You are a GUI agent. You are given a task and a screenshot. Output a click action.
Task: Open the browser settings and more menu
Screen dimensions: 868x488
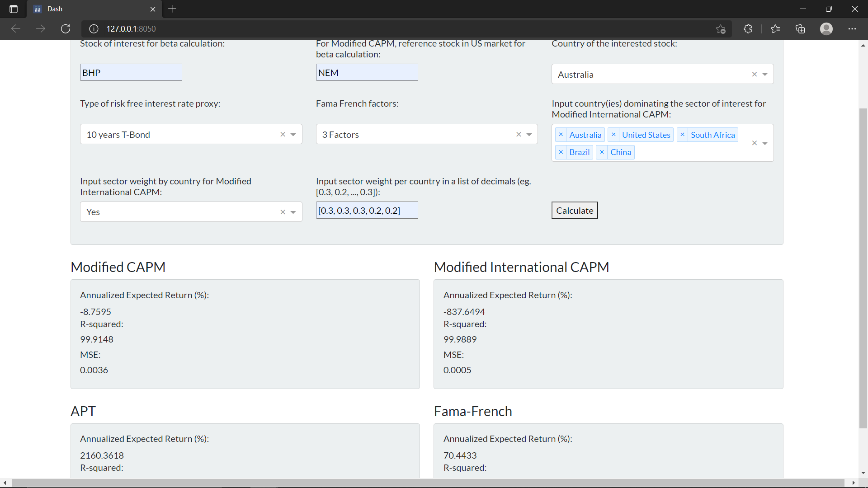tap(852, 29)
